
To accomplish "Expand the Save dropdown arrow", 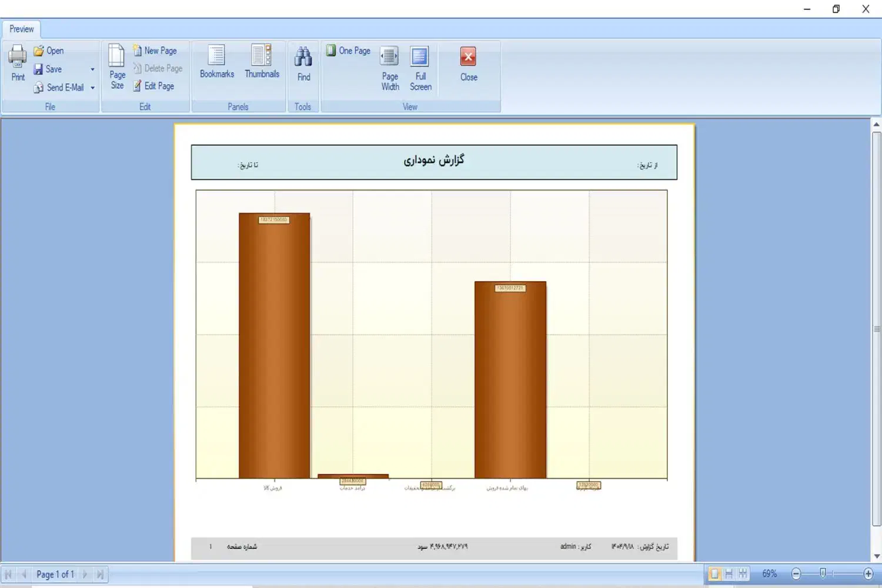I will (92, 69).
